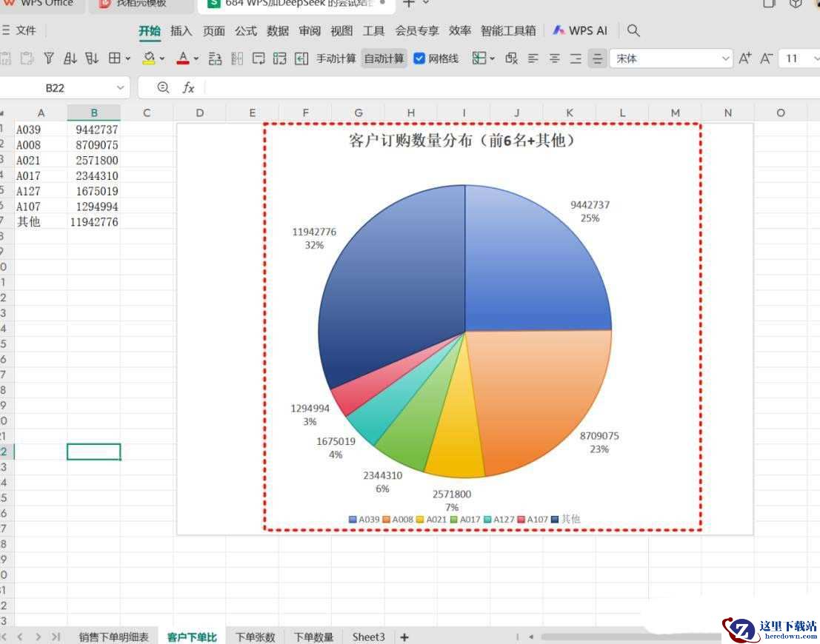820x644 pixels.
Task: Decrease font size with A- icon
Action: tap(766, 58)
